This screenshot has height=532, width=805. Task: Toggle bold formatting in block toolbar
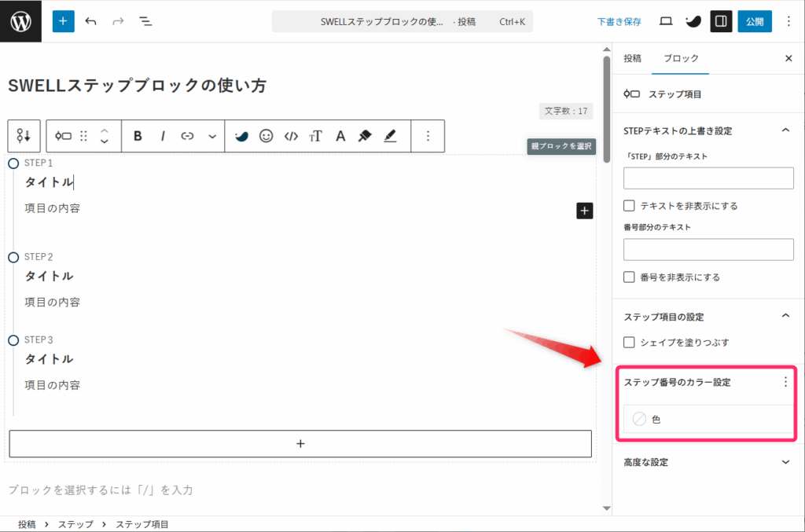point(138,136)
